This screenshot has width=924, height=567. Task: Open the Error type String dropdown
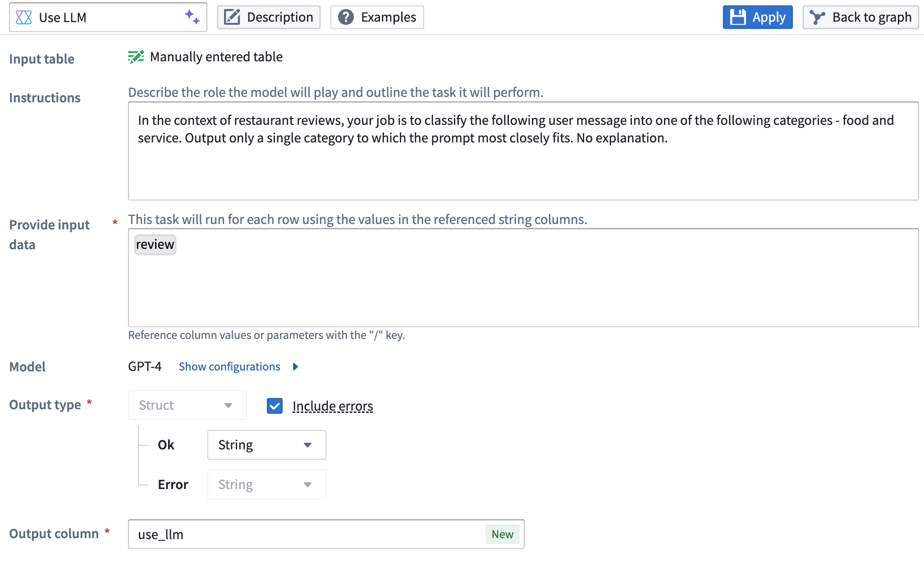266,485
